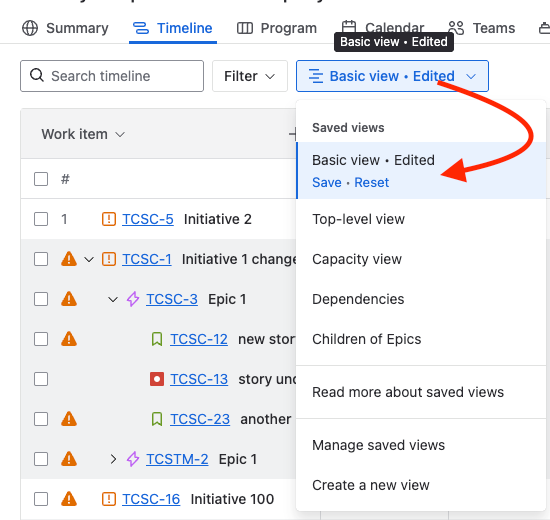This screenshot has width=550, height=520.
Task: Click the bug icon beside TCSC-13
Action: point(157,379)
